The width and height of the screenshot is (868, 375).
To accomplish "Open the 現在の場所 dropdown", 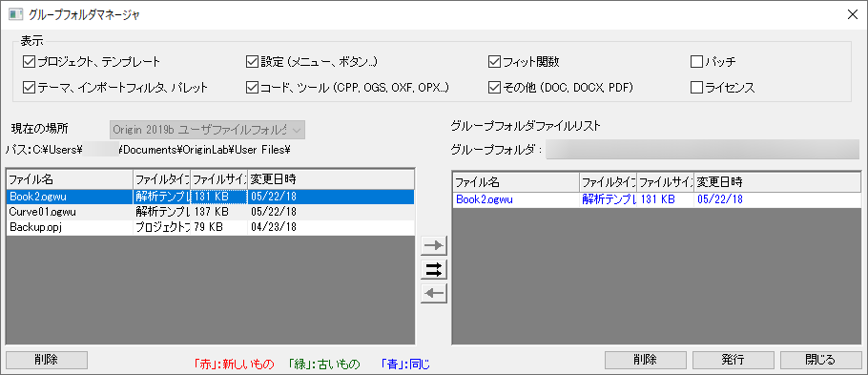I will [x=208, y=130].
